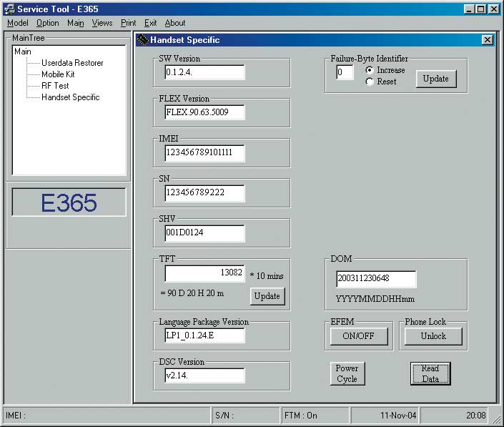Select the Increase radio button
Screen dimensions: 504x427
pos(370,70)
